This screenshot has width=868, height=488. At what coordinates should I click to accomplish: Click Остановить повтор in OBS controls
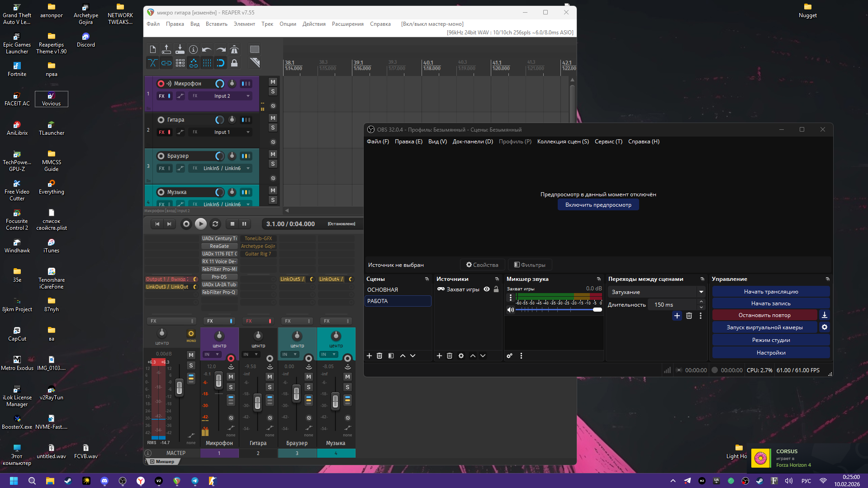764,315
